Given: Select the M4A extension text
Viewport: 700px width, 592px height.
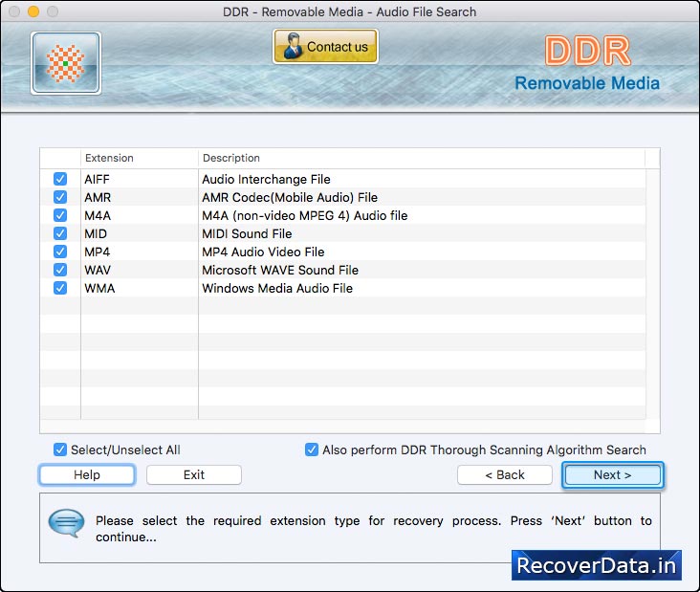Looking at the screenshot, I should (x=98, y=215).
